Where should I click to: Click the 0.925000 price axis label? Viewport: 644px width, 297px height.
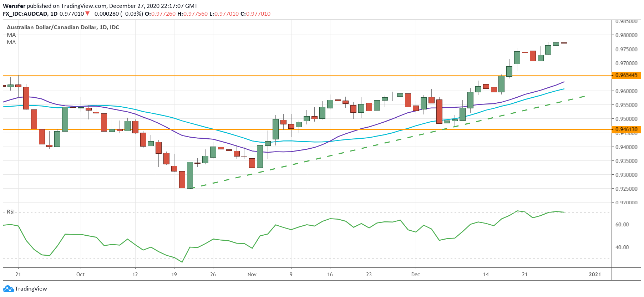click(x=626, y=189)
